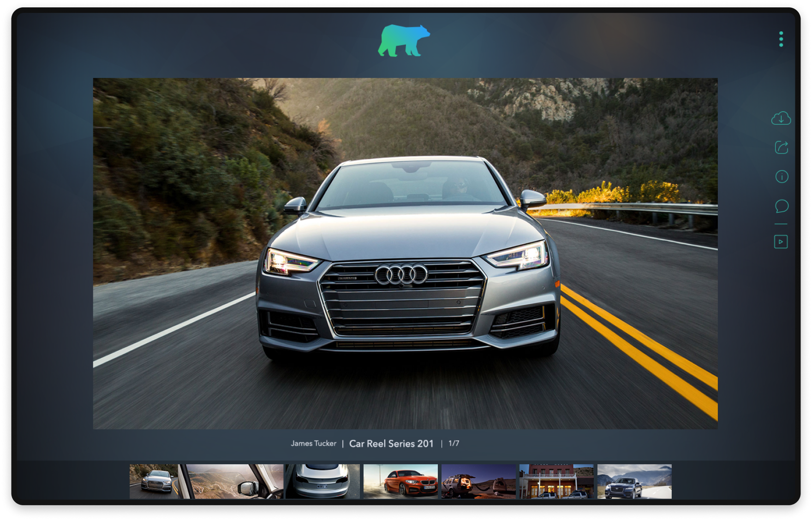
Task: Select the orange BMW coupe thumbnail
Action: [x=400, y=481]
